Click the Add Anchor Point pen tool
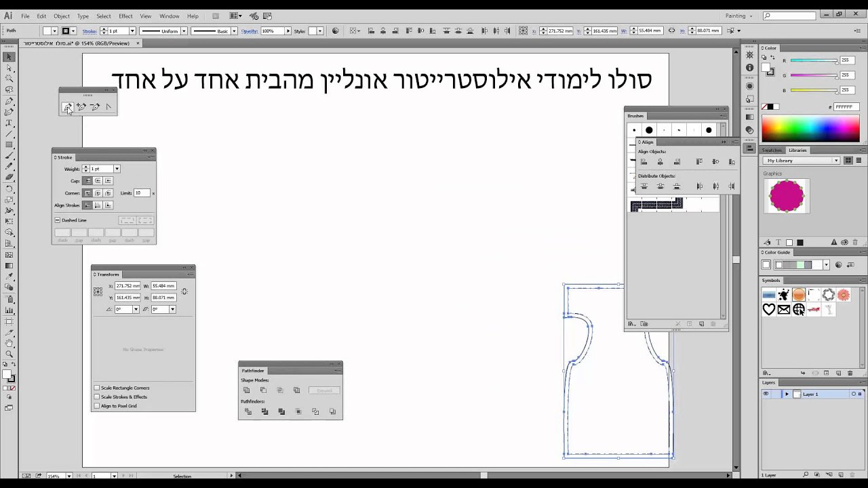The image size is (868, 488). pos(81,106)
